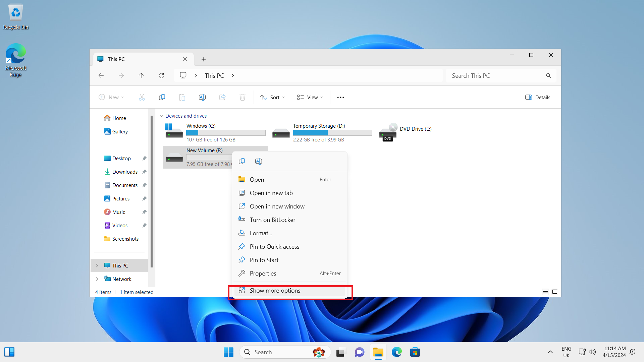Open the Downloads folder in the sidebar
The image size is (644, 362).
click(125, 172)
